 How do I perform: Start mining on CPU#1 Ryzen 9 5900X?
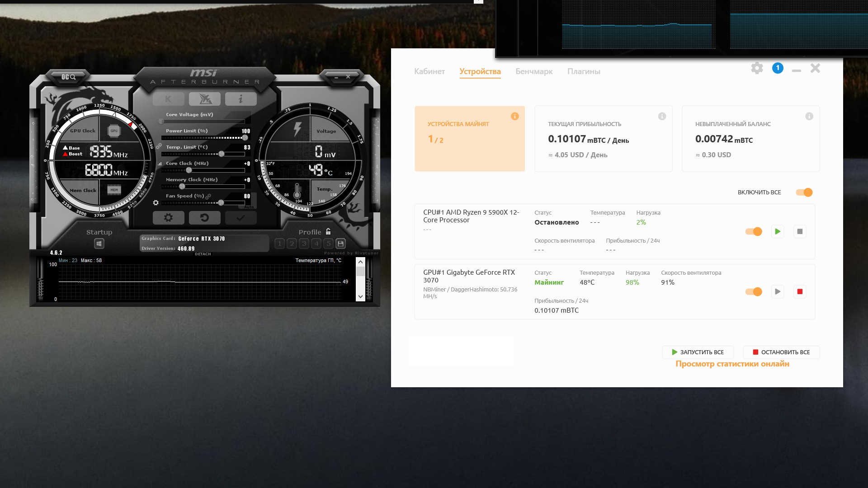[x=778, y=231]
